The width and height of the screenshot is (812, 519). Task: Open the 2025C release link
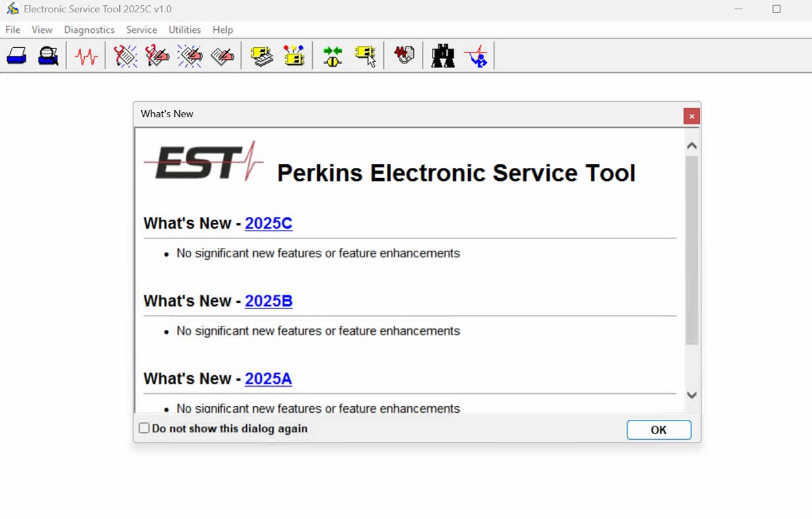(268, 223)
